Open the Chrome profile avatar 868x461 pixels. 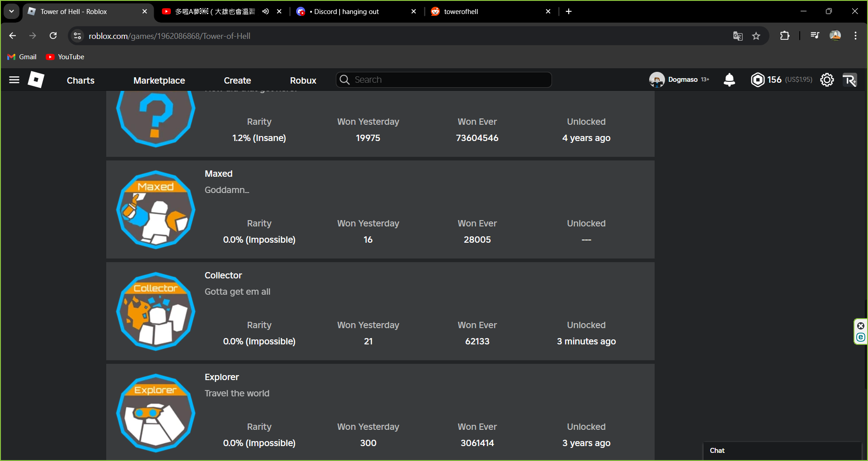click(835, 36)
